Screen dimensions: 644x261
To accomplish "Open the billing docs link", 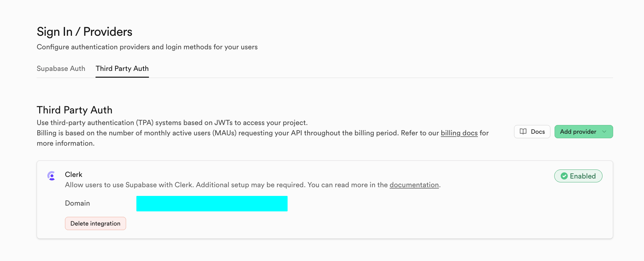I will pyautogui.click(x=459, y=133).
